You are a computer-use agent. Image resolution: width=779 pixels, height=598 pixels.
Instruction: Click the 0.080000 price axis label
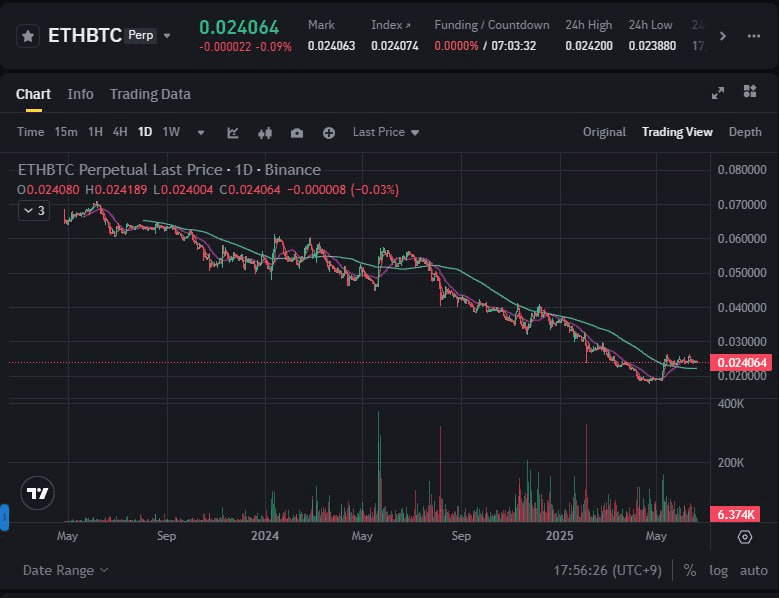742,170
